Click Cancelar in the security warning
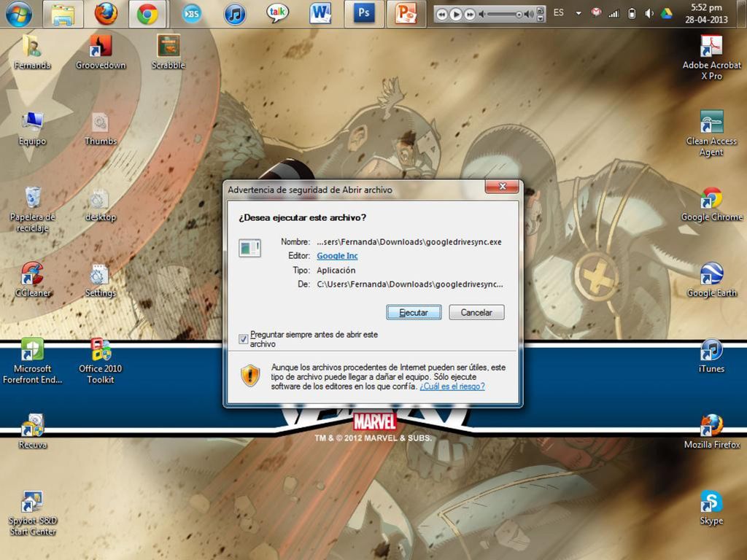747x560 pixels. click(476, 312)
